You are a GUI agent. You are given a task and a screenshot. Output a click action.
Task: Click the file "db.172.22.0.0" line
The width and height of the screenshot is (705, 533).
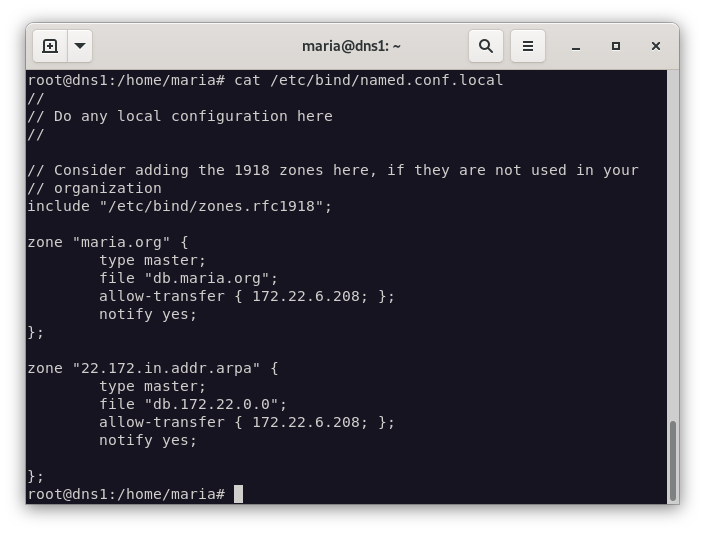coord(192,404)
